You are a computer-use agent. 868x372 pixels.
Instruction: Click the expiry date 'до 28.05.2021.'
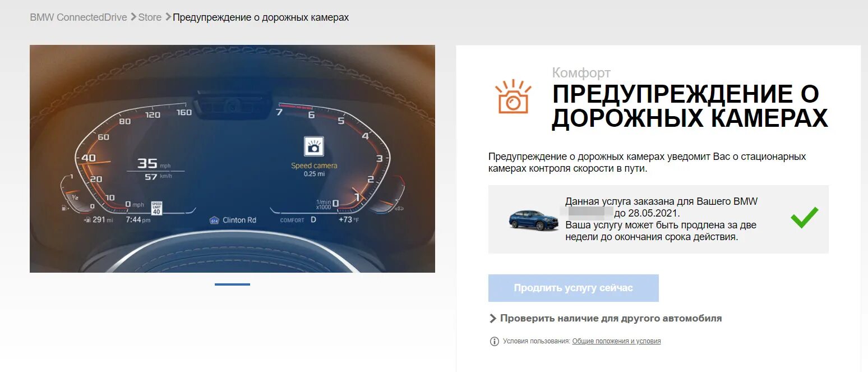(x=647, y=213)
